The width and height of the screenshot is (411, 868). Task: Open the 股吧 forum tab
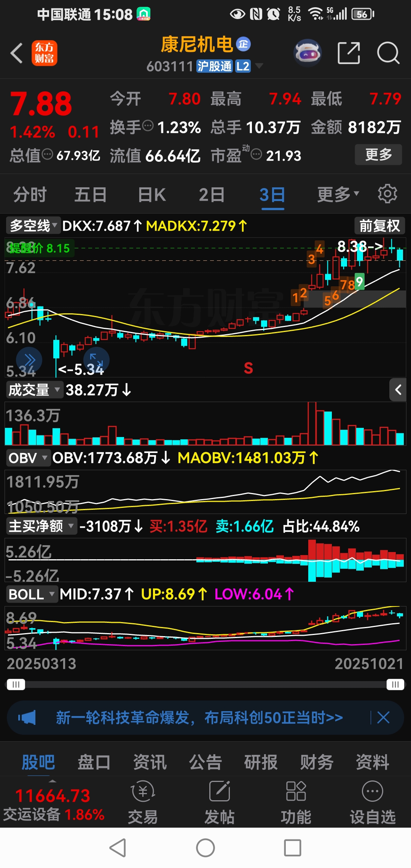(38, 762)
